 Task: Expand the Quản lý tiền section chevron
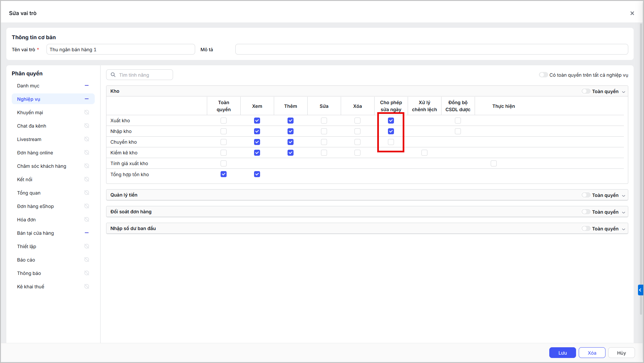[624, 196]
